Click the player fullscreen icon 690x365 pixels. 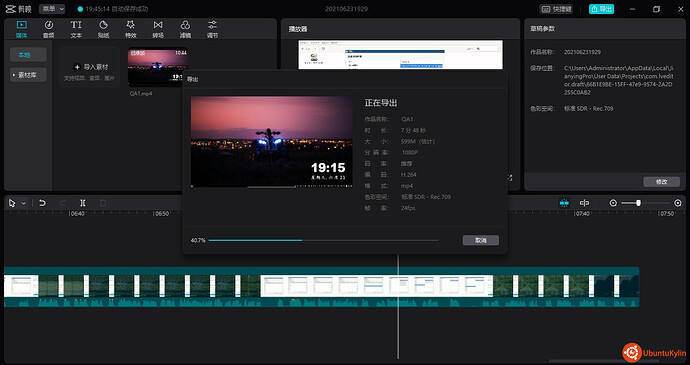coord(510,178)
